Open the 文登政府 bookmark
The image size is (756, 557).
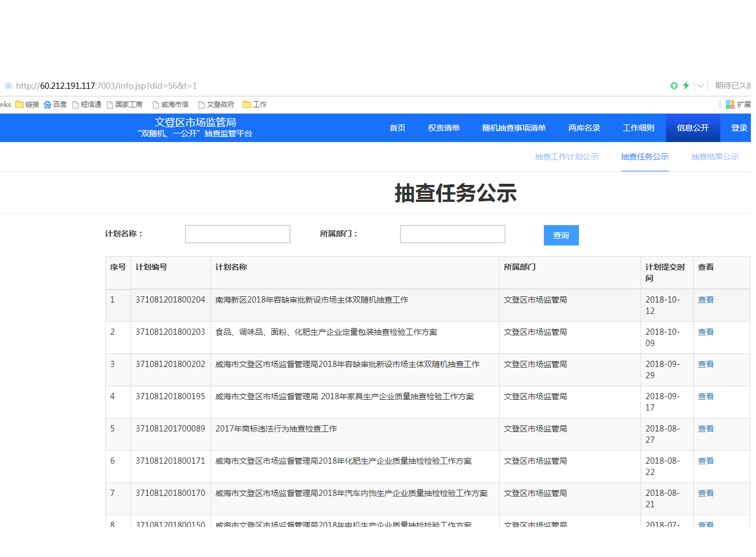point(216,105)
